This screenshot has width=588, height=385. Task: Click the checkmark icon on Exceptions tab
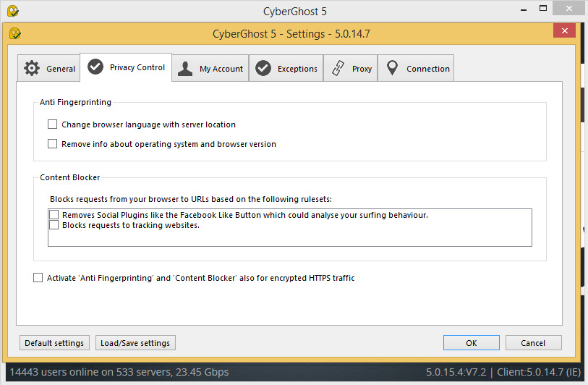(x=263, y=69)
